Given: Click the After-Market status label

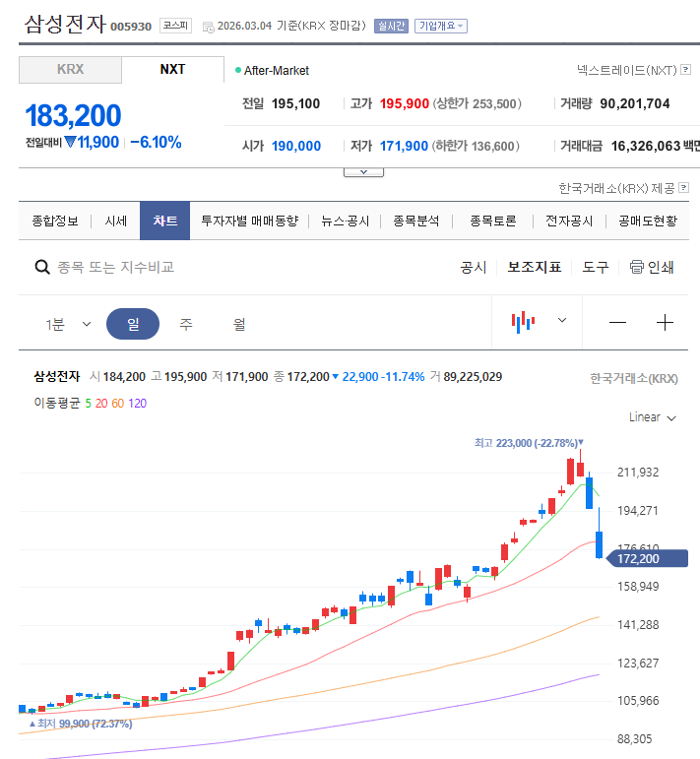Looking at the screenshot, I should pos(276,71).
